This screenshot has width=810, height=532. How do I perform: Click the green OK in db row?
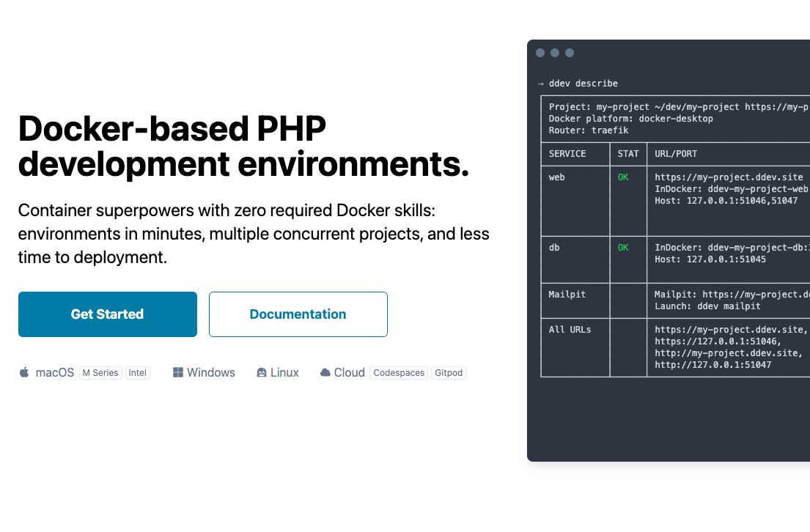click(623, 248)
